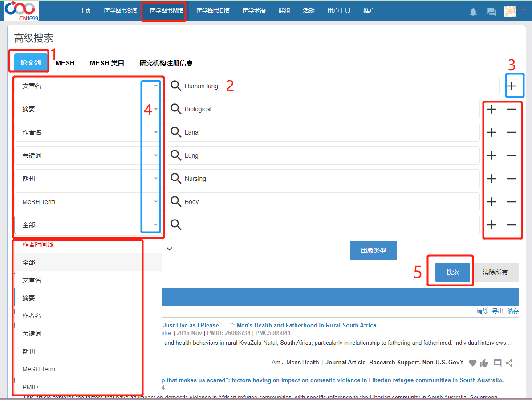Click the 搜索 search button
This screenshot has width=532, height=400.
pyautogui.click(x=452, y=272)
